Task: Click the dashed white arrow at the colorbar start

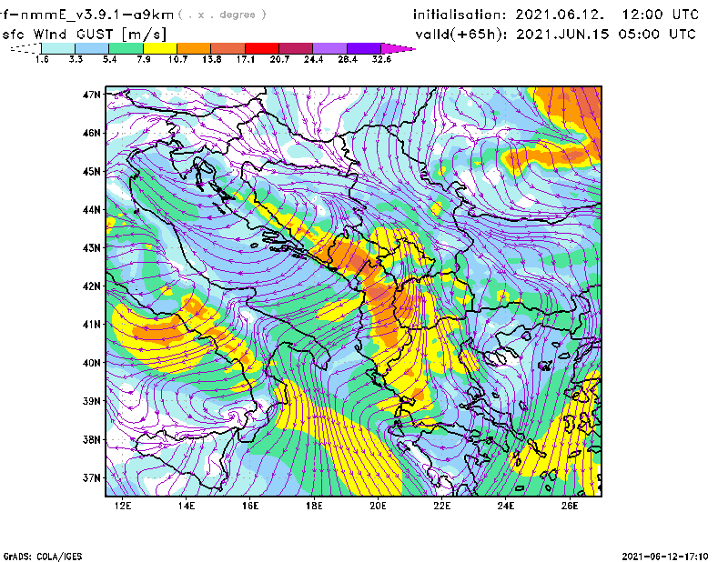Action: pyautogui.click(x=25, y=48)
